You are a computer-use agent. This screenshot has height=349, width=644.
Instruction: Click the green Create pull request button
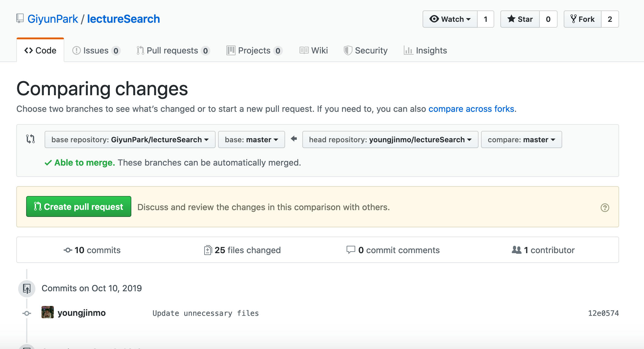pos(79,206)
